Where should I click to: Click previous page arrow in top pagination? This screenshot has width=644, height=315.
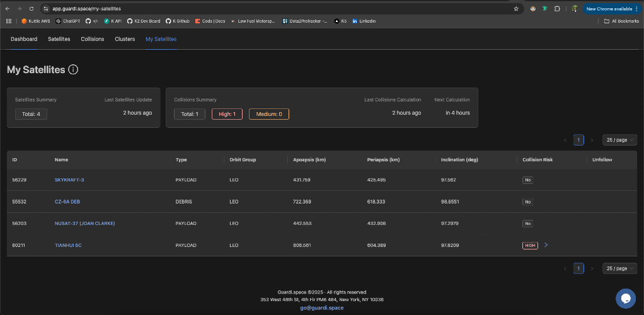[565, 140]
